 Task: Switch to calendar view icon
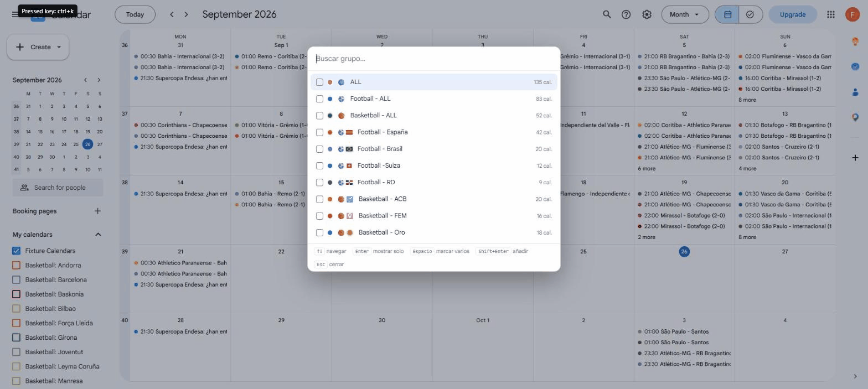[727, 14]
